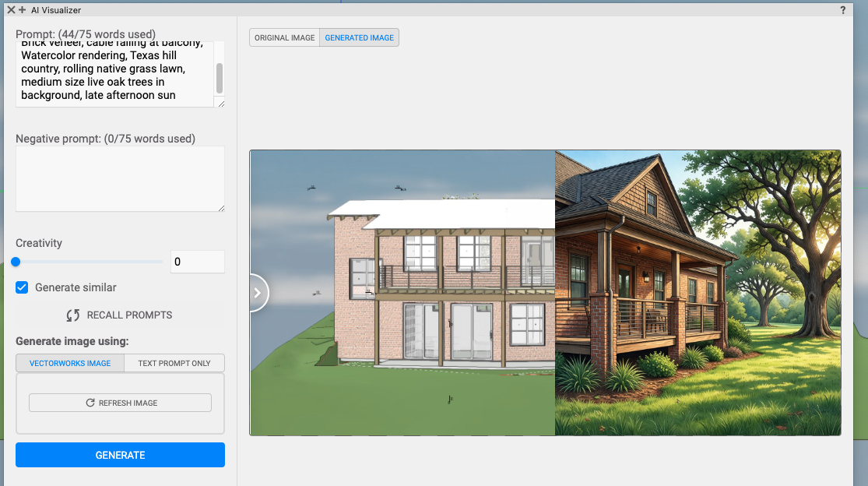Select Text Prompt Only option

(x=174, y=363)
